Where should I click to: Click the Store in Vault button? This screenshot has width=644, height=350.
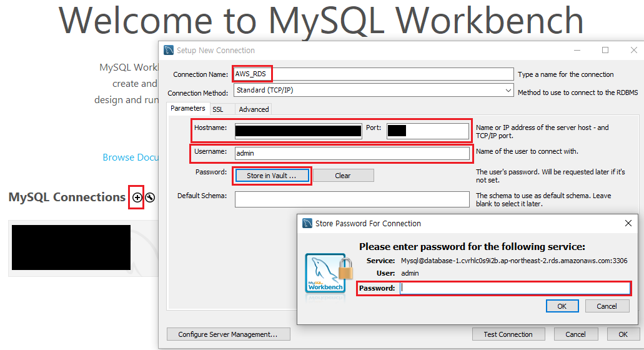272,176
